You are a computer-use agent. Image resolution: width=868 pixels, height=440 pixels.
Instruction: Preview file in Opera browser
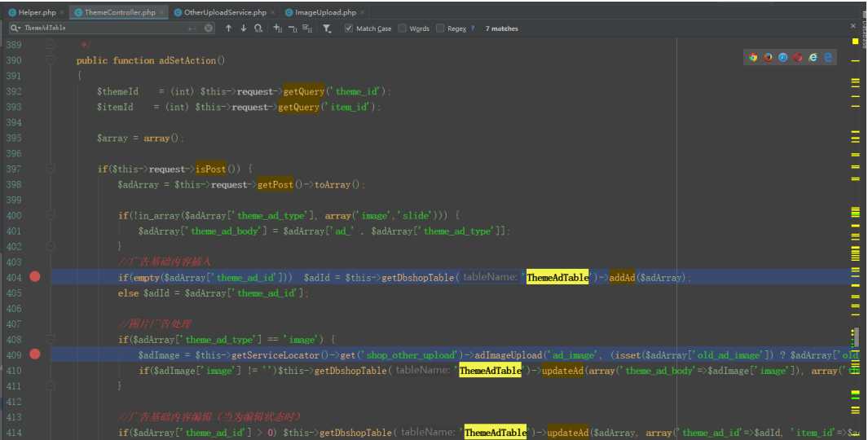pos(798,58)
